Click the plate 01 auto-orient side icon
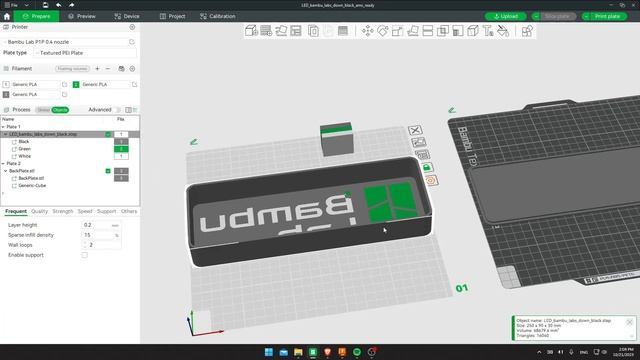 419,142
